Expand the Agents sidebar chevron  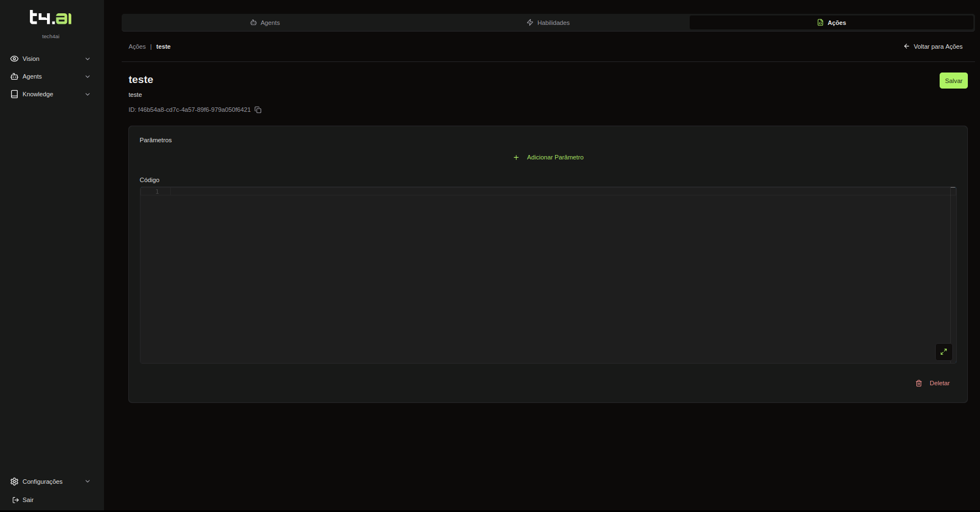[x=87, y=76]
